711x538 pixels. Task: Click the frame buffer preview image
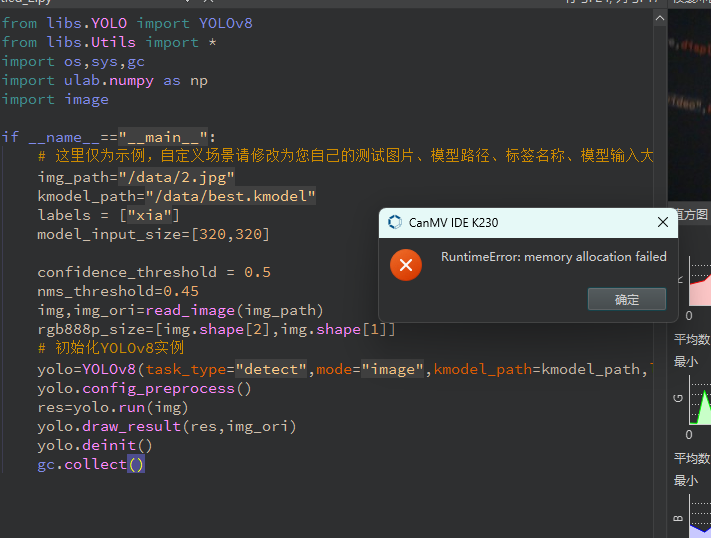click(x=689, y=100)
